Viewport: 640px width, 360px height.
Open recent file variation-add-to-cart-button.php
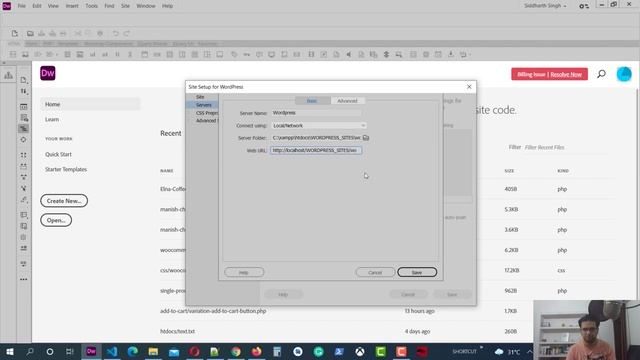[x=213, y=311]
